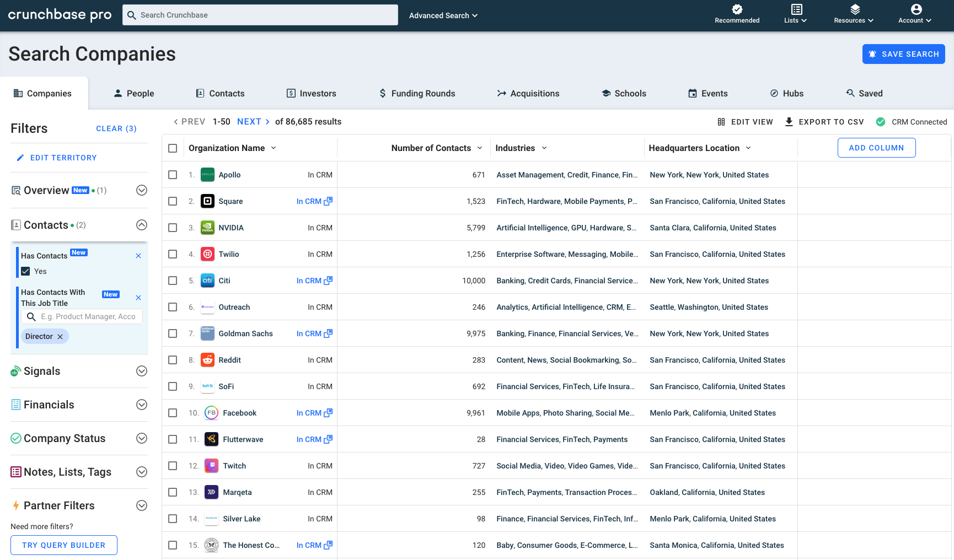
Task: Expand the Overview filter section
Action: coord(142,190)
